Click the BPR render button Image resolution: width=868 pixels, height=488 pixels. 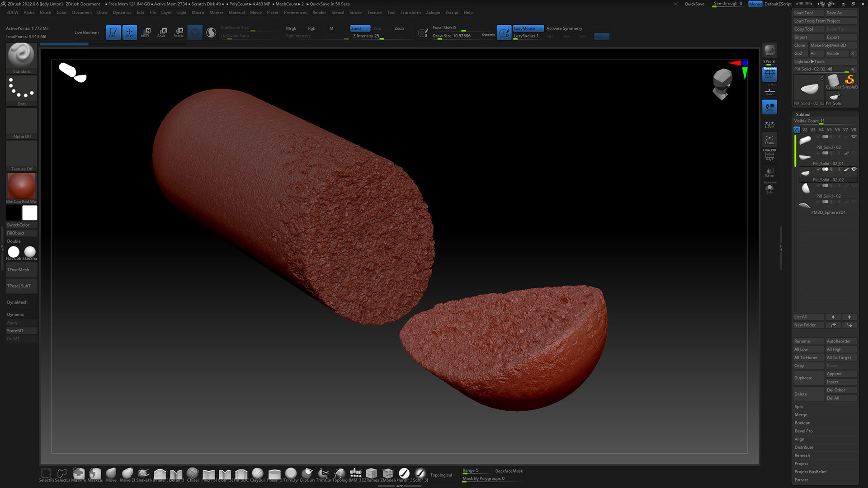tap(769, 50)
